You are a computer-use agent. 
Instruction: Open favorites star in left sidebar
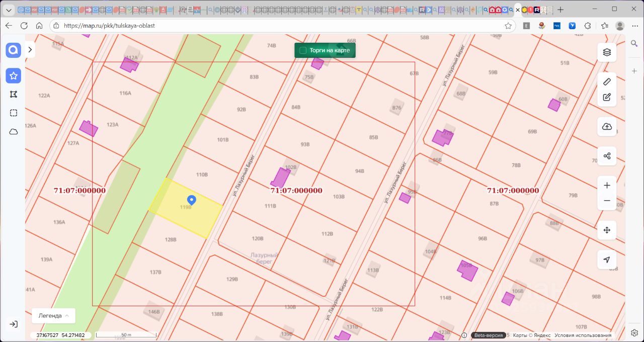tap(14, 76)
